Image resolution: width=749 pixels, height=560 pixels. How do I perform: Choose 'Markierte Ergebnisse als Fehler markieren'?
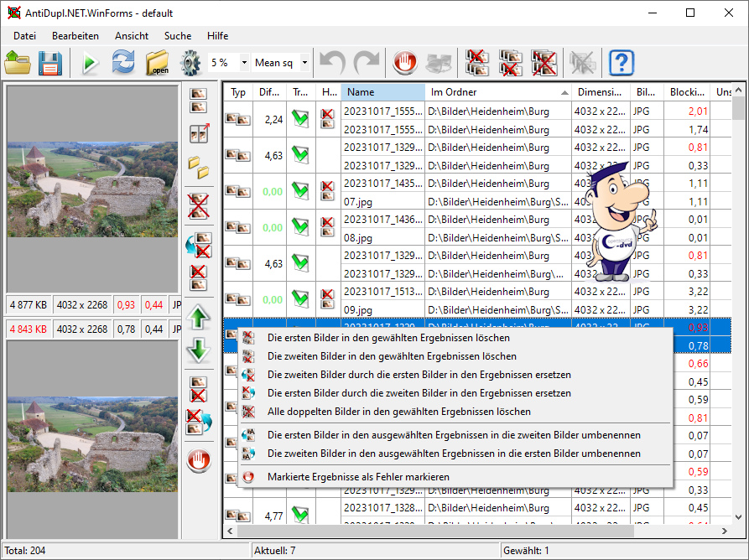[358, 477]
